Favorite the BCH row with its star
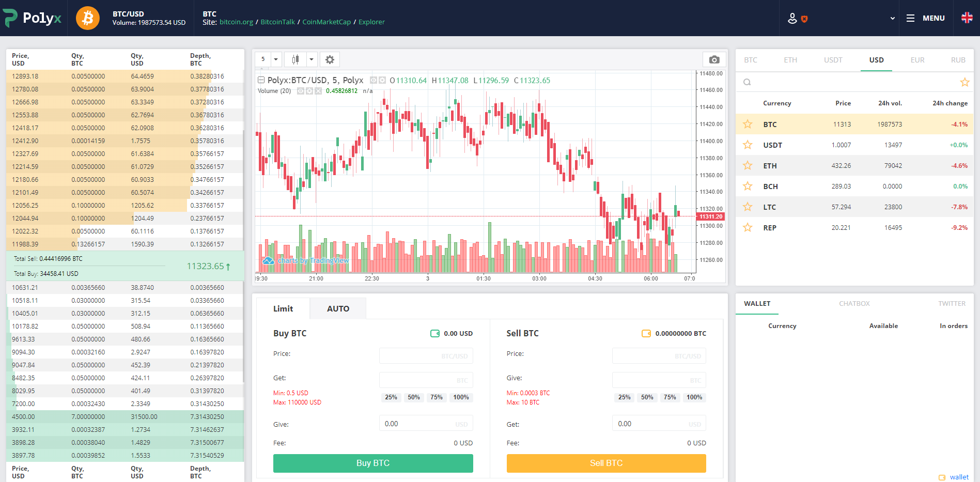This screenshot has height=482, width=980. click(x=748, y=186)
